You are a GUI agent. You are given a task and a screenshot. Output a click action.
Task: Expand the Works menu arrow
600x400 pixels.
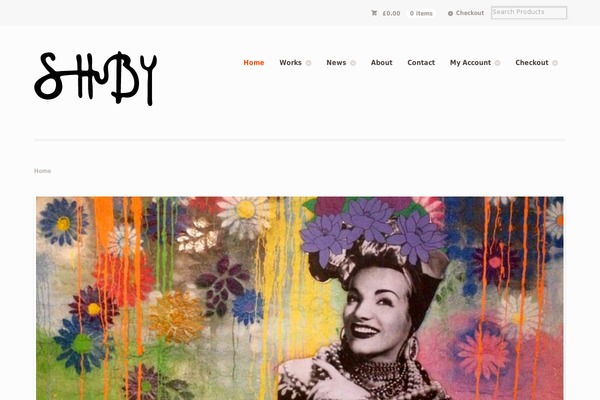click(308, 63)
